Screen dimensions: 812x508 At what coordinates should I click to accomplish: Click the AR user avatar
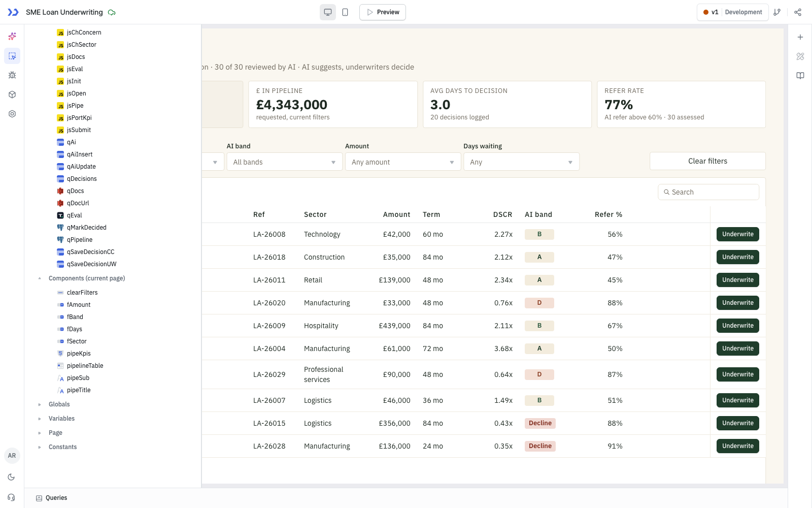coord(12,456)
